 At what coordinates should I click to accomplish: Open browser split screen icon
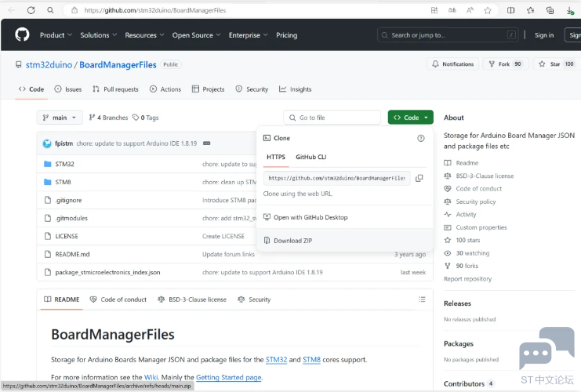click(x=510, y=10)
